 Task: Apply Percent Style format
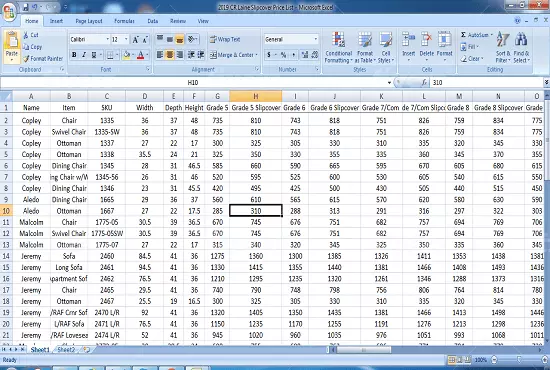click(x=283, y=55)
